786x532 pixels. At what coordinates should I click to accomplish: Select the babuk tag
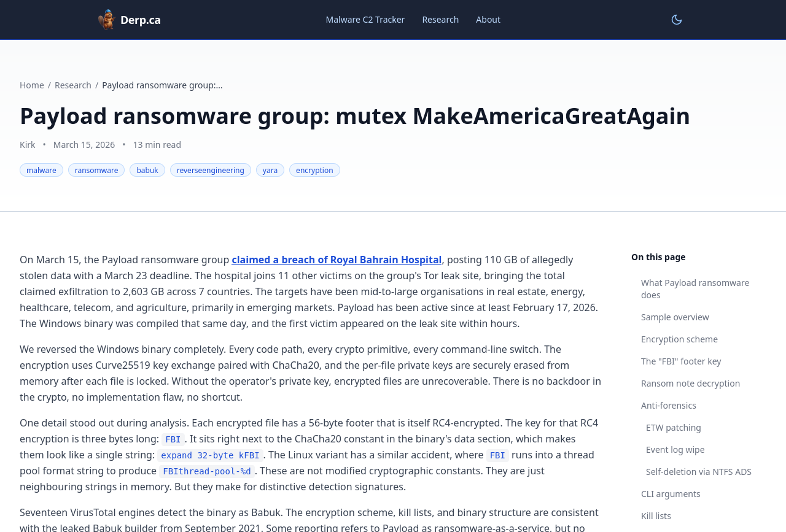click(x=147, y=170)
